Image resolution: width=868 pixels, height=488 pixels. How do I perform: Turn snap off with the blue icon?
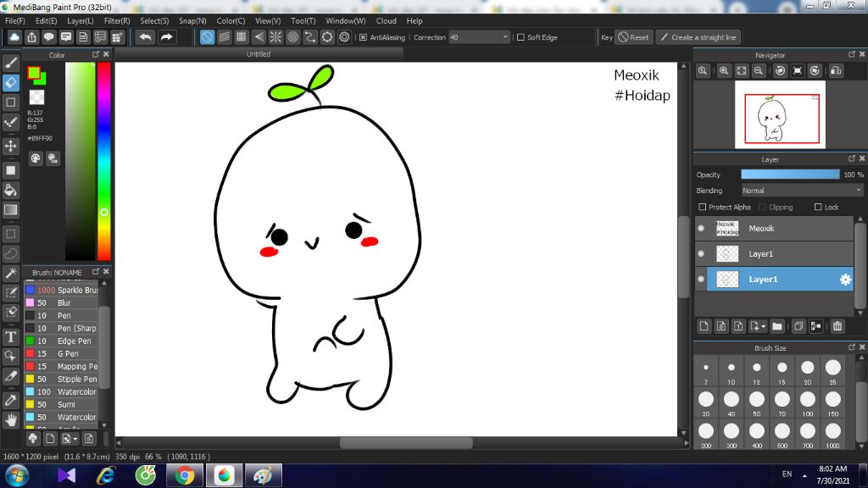coord(207,37)
